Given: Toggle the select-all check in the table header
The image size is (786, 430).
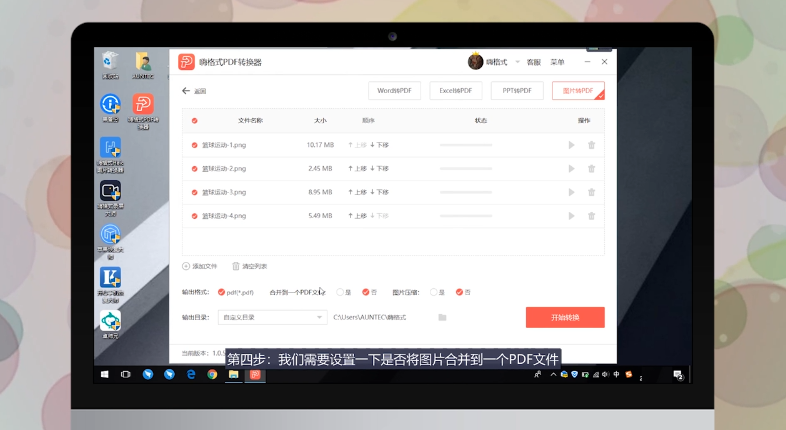Looking at the screenshot, I should tap(194, 120).
